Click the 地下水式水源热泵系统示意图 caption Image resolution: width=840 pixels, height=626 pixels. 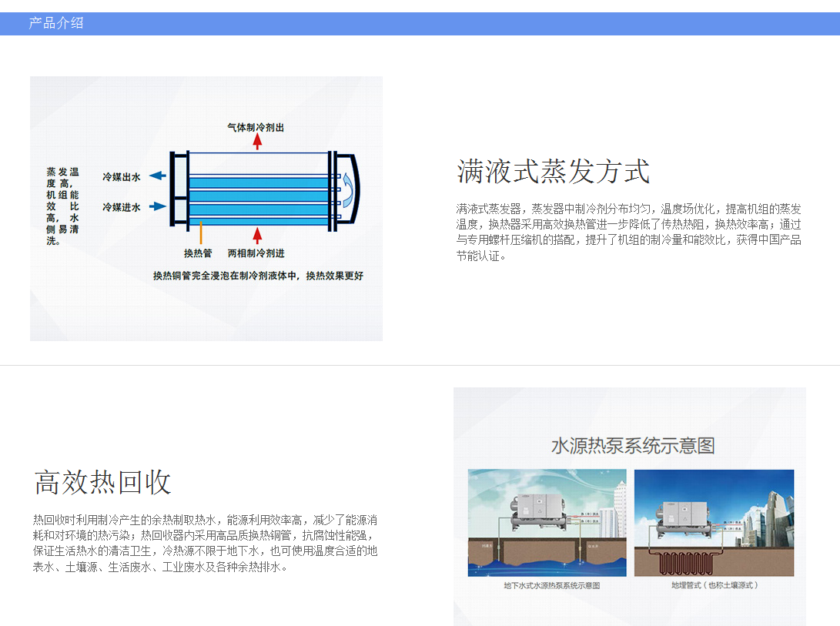(x=551, y=585)
